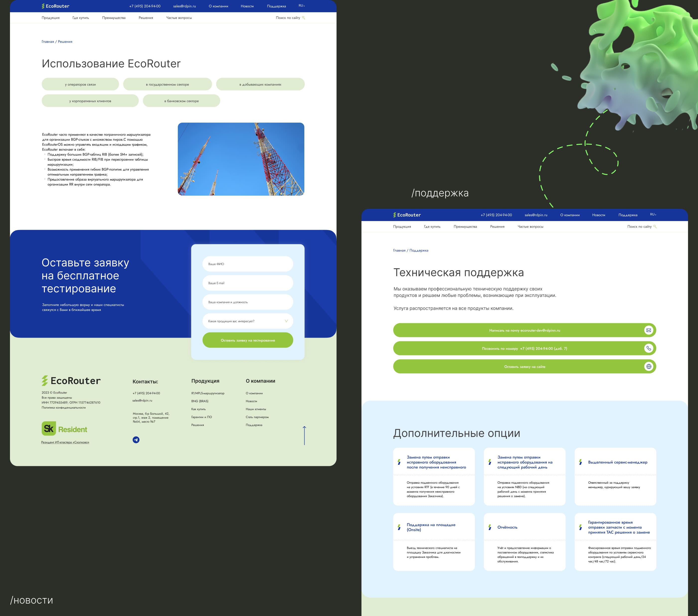
Task: Open product interest dropdown in form
Action: (248, 321)
